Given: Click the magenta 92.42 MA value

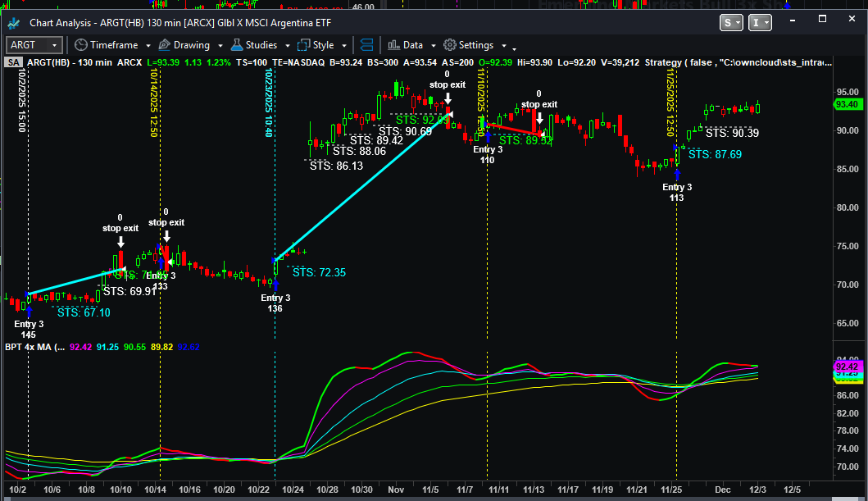Looking at the screenshot, I should point(81,347).
